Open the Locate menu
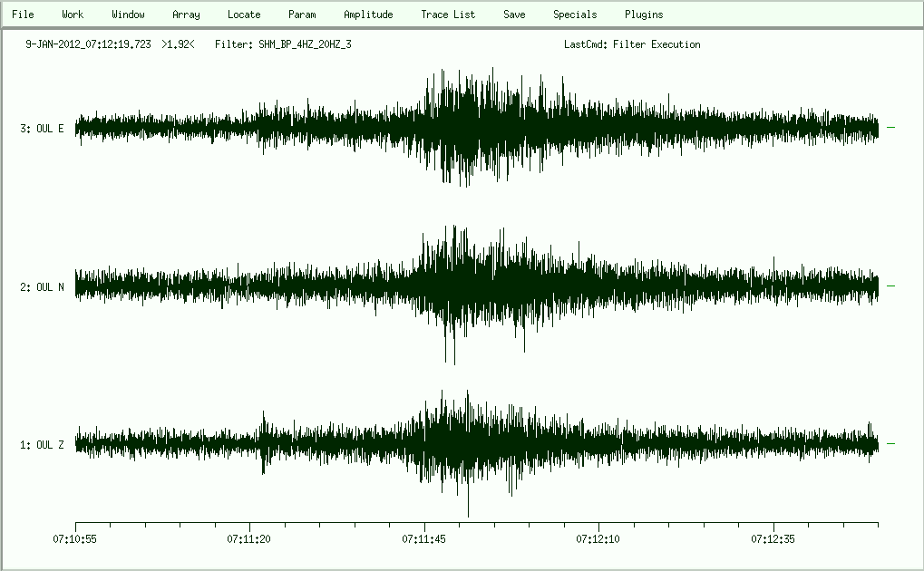Viewport: 924px width, 571px height. tap(244, 15)
